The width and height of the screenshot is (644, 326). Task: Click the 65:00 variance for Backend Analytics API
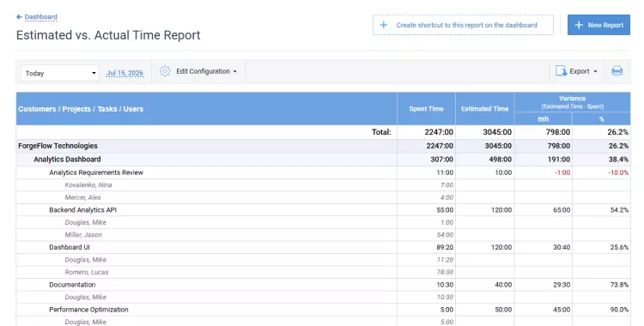pyautogui.click(x=562, y=210)
